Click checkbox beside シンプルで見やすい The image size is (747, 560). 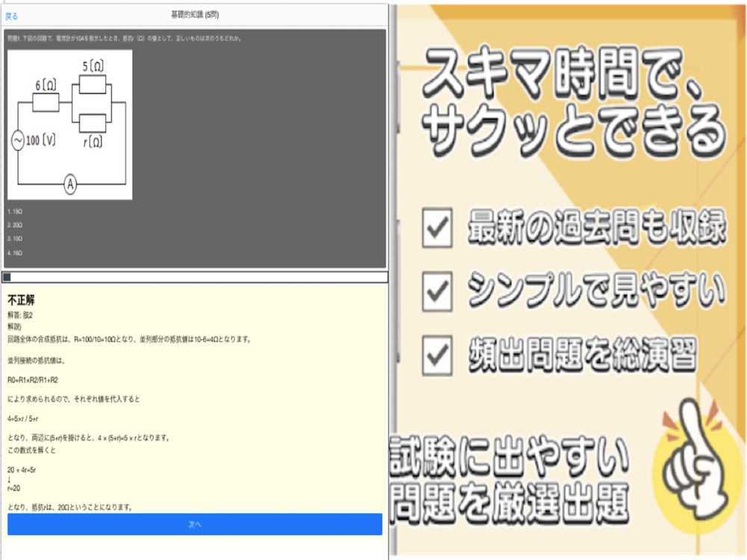coord(437,291)
